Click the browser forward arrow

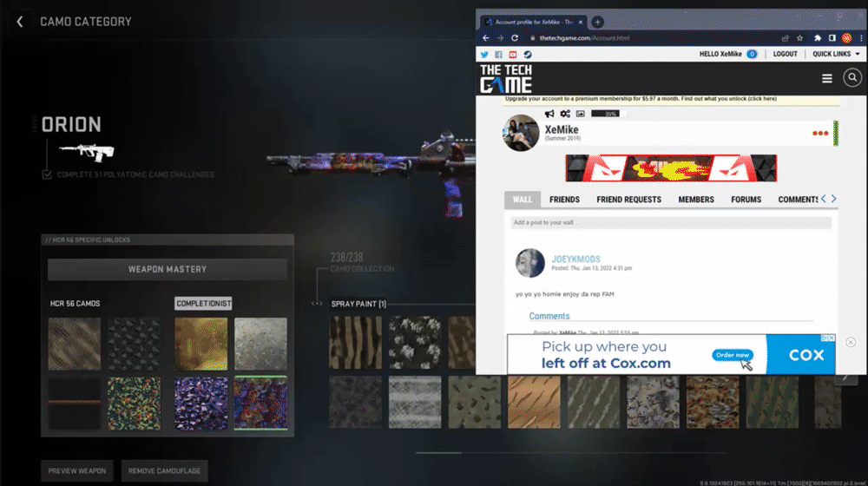[500, 38]
